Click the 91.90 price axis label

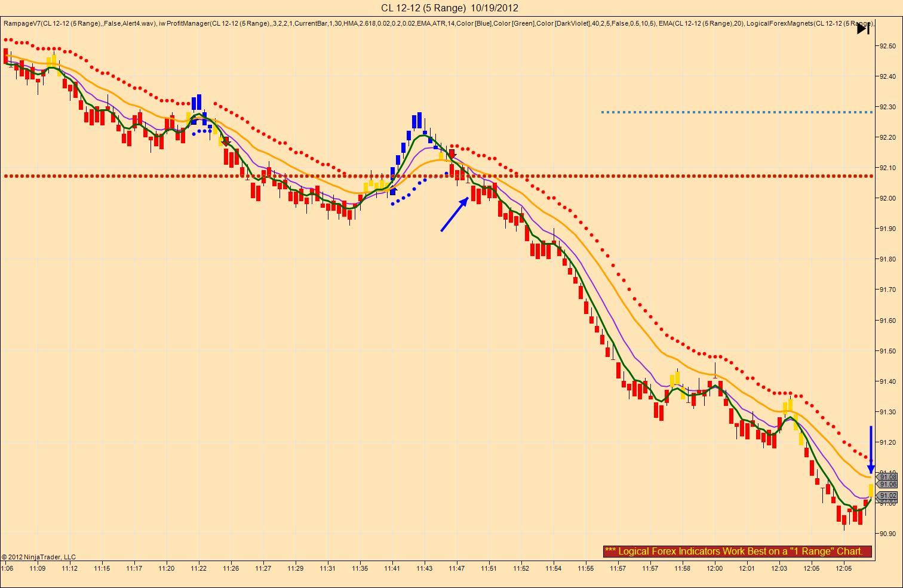(887, 229)
